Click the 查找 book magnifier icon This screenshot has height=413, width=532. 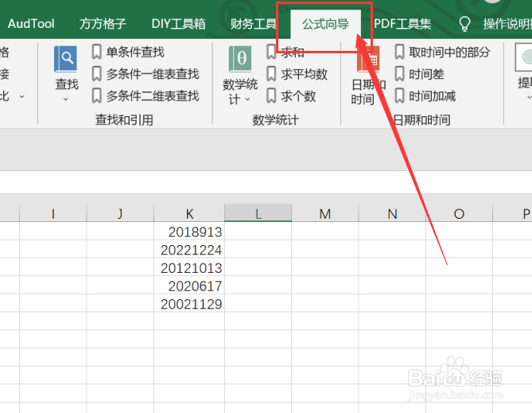66,59
